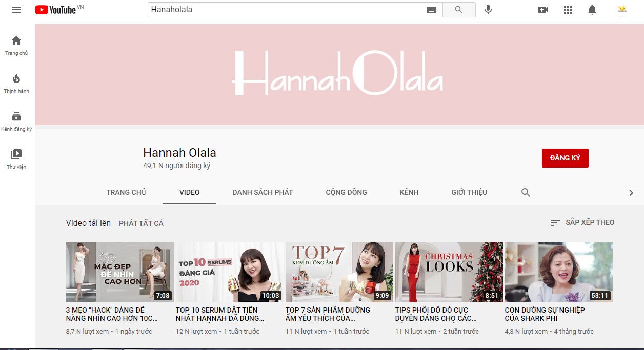The width and height of the screenshot is (644, 350).
Task: Open title '3 MẸO "HACK" DÁNG ĐỂ NÀNG NHÌN CAO HƠN'
Action: click(112, 314)
